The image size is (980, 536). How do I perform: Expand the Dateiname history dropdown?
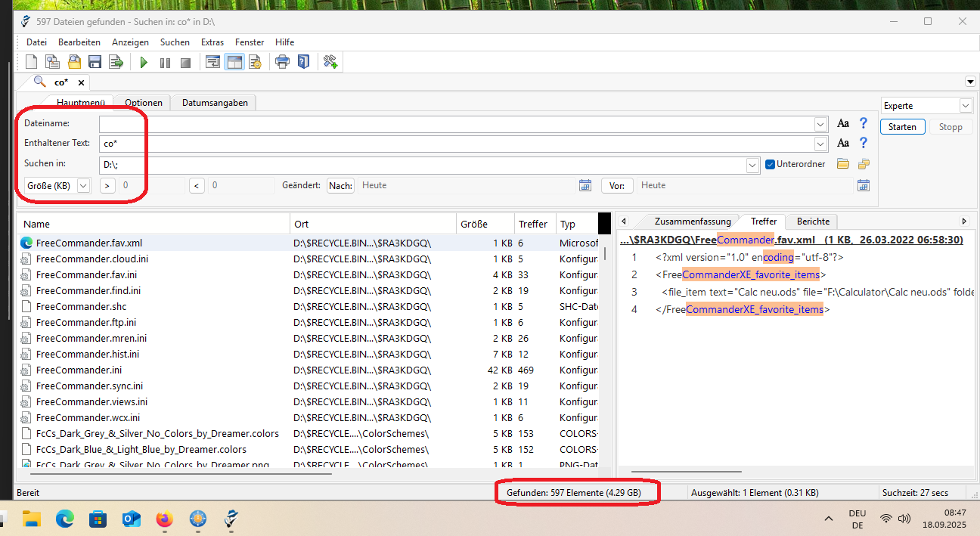click(x=821, y=123)
